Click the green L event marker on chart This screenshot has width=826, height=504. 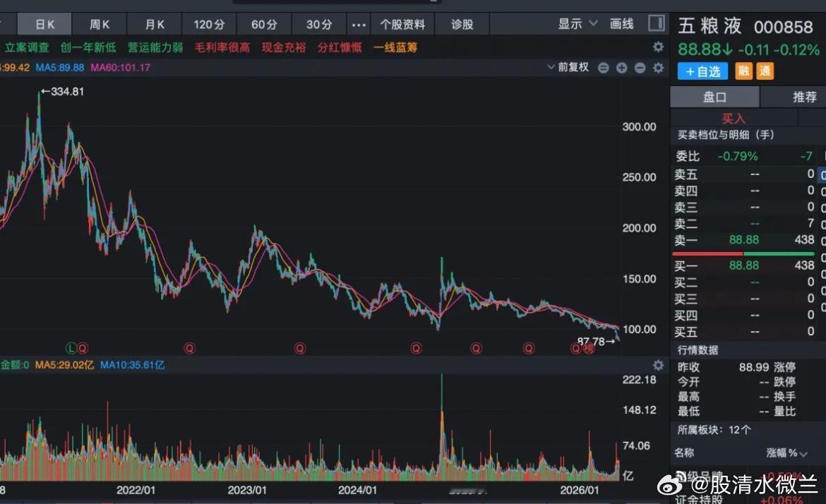click(71, 348)
